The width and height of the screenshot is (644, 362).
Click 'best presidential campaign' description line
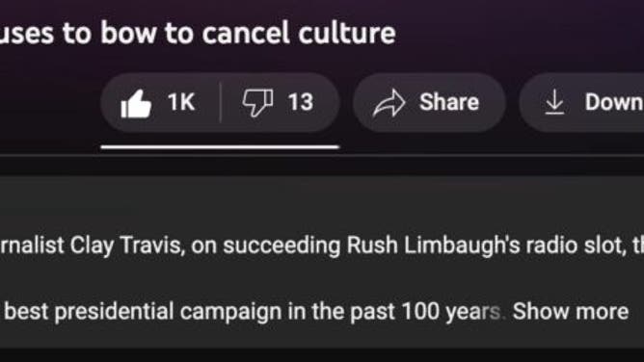[x=143, y=312]
